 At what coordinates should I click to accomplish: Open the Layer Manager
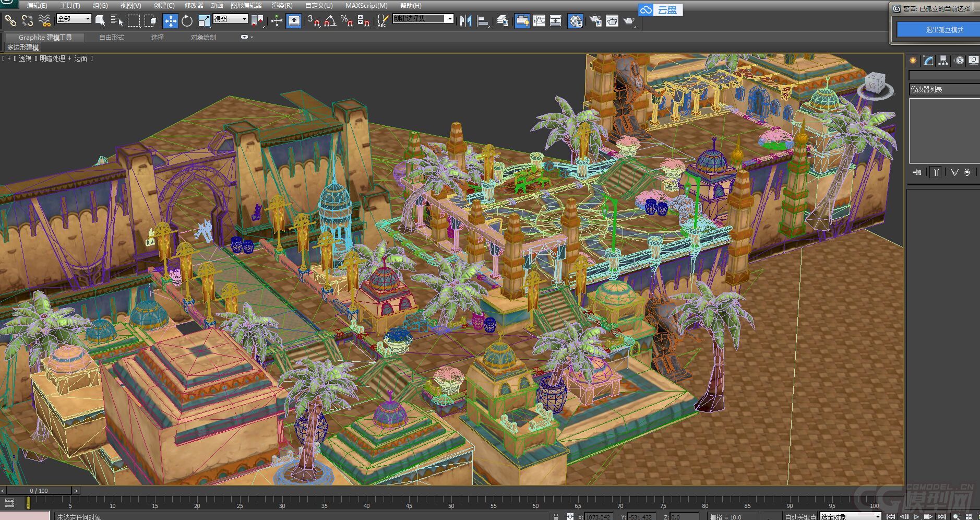pyautogui.click(x=503, y=21)
